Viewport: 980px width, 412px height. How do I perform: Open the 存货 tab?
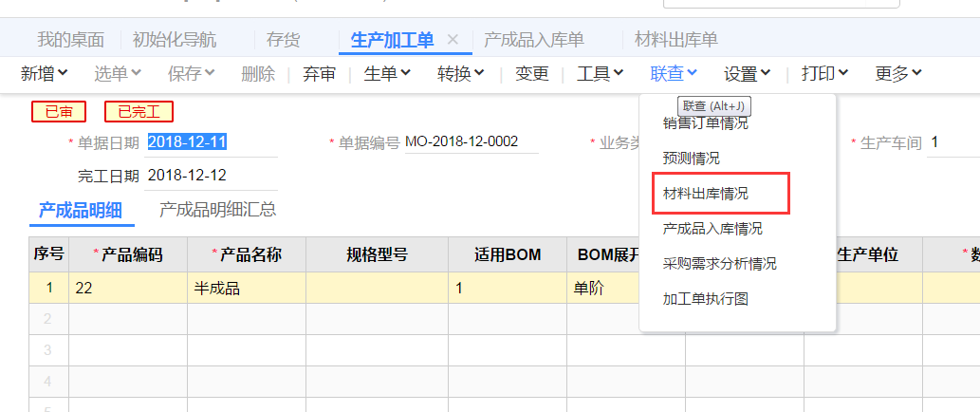(283, 40)
